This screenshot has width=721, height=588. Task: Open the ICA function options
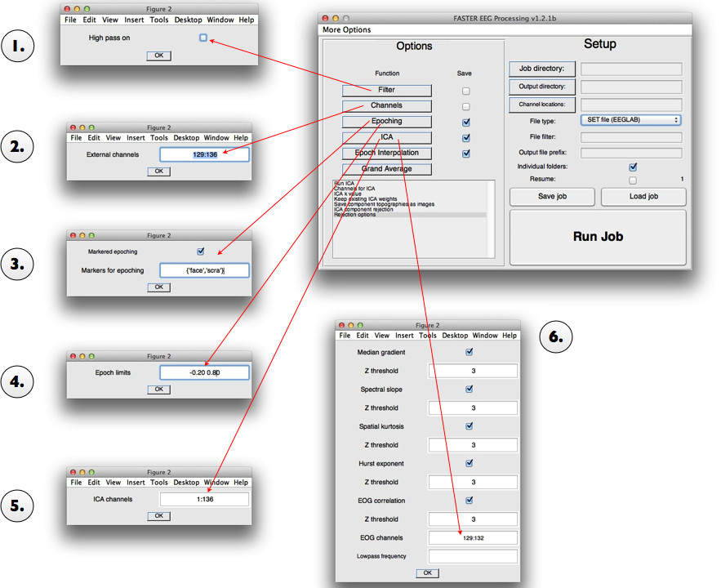387,137
